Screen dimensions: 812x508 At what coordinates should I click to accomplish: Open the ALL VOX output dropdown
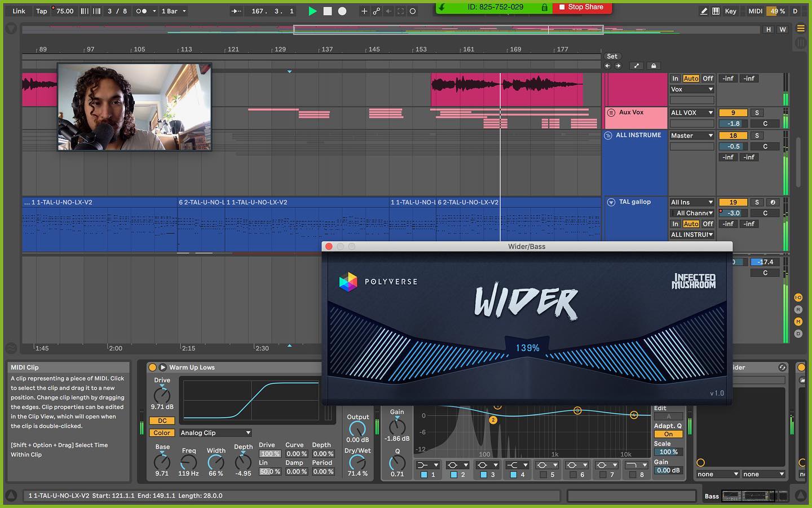[692, 113]
